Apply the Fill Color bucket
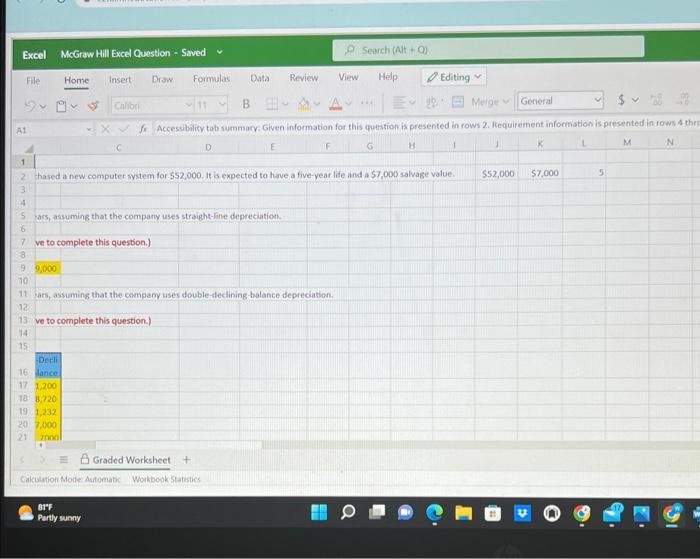Viewport: 700px width, 559px height. (x=304, y=104)
